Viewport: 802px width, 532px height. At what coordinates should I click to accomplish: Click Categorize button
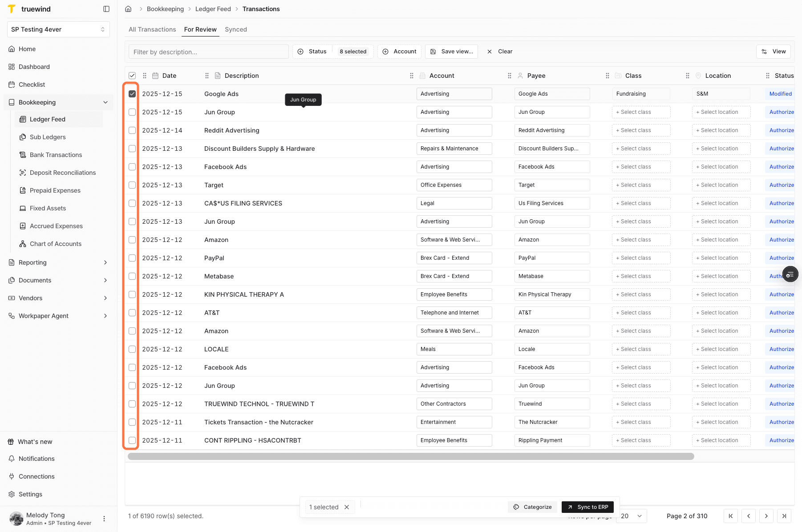pos(532,507)
